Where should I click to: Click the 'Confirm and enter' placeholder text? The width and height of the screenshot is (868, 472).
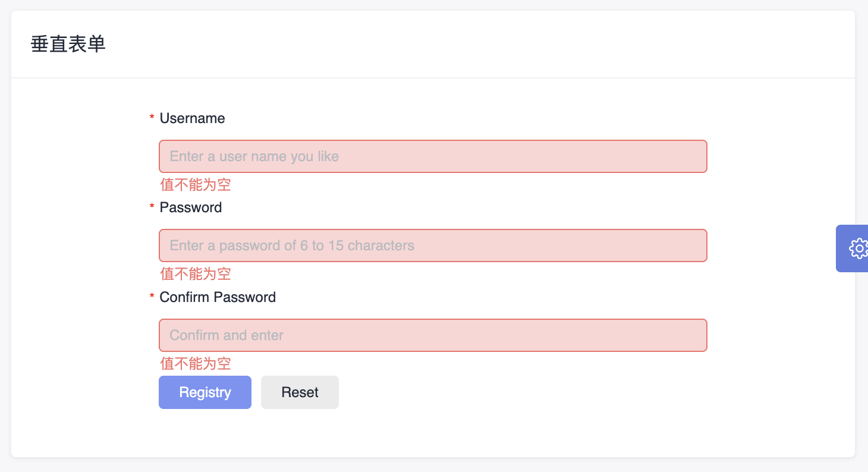227,335
